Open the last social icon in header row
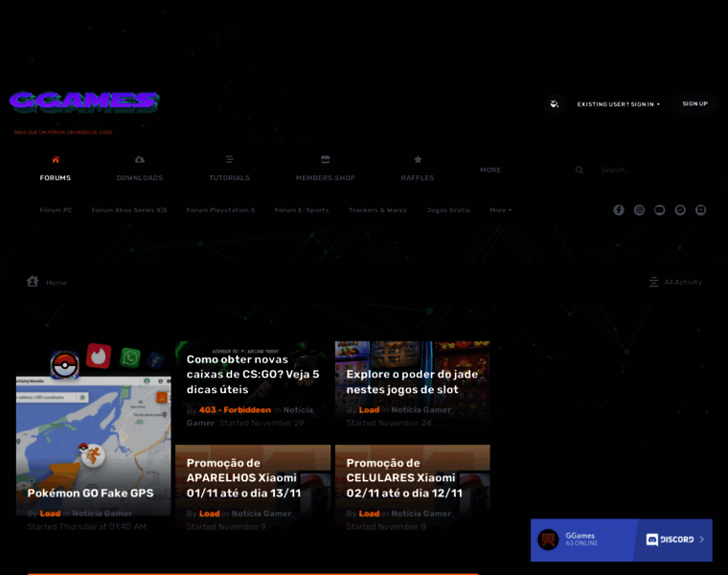 [700, 210]
